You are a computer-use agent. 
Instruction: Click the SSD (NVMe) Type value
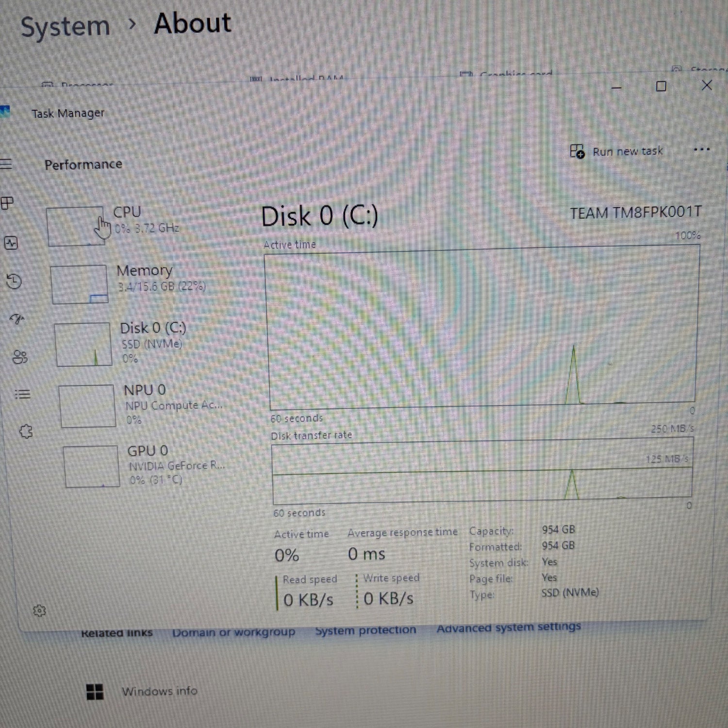click(x=570, y=593)
